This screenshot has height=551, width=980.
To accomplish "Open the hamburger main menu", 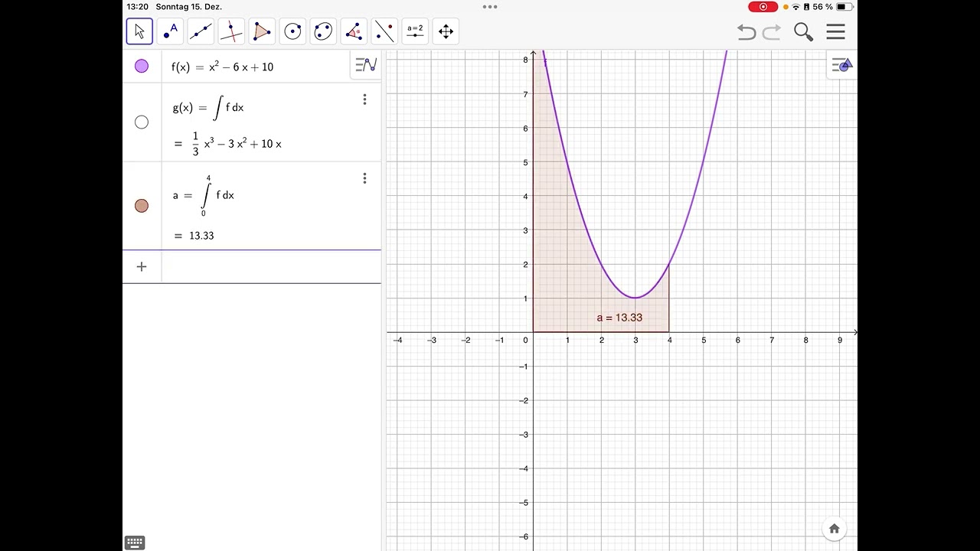I will pos(836,31).
